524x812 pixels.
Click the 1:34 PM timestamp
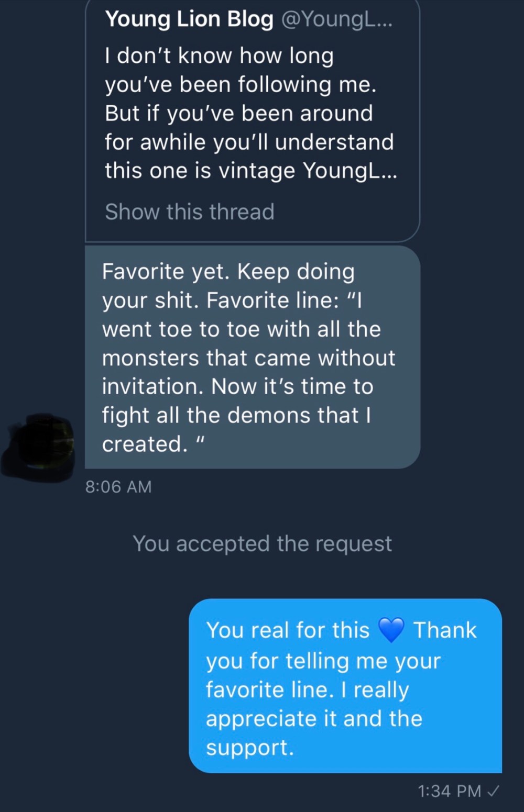tap(449, 791)
